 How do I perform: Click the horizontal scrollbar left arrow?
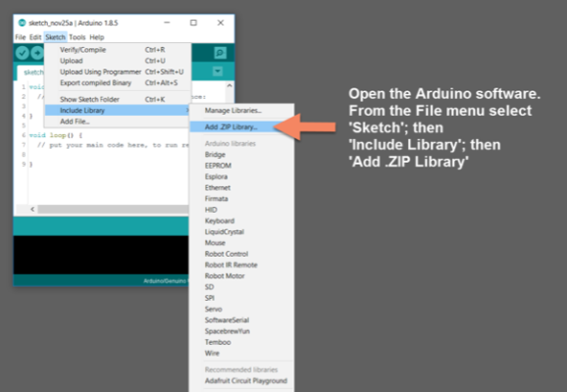32,209
